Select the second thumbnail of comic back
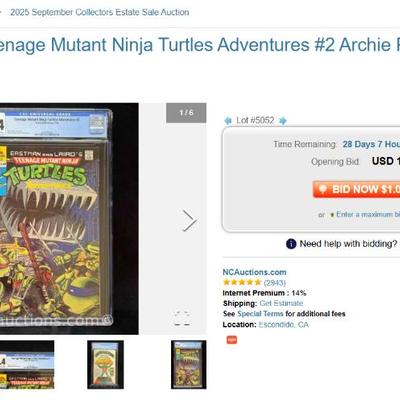The height and width of the screenshot is (400, 400). [x=105, y=365]
